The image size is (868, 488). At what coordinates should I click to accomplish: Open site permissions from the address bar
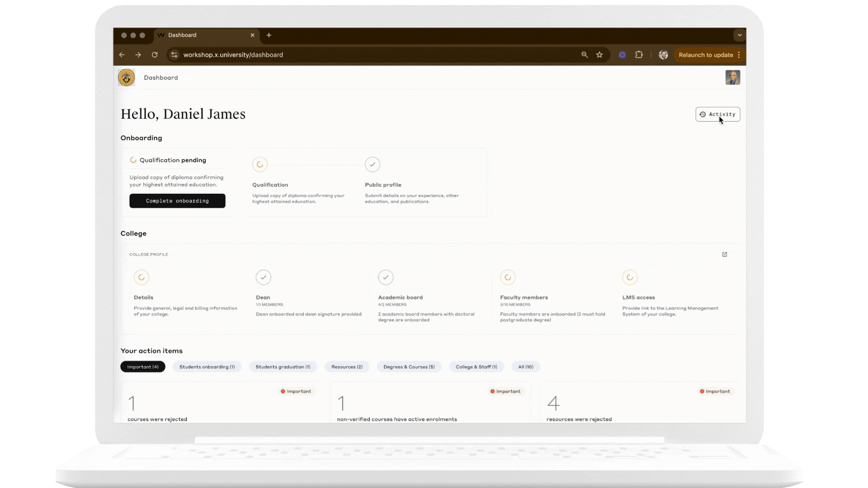[174, 55]
